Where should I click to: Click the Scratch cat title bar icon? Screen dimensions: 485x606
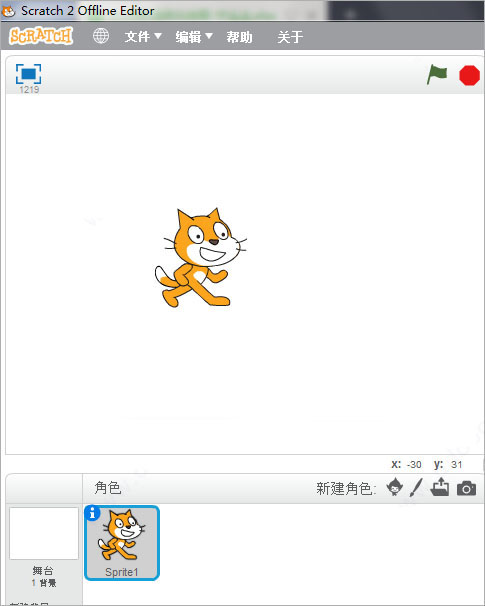click(x=8, y=11)
